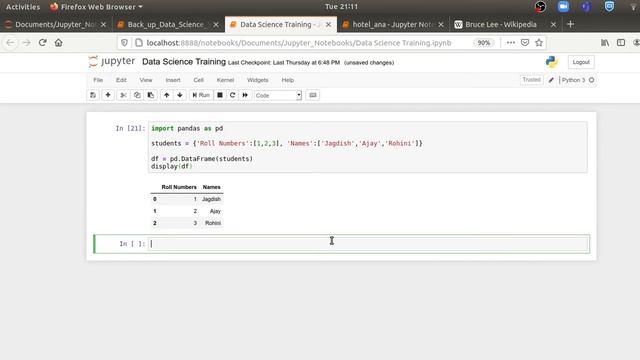Click the Python logo icon

[x=551, y=62]
